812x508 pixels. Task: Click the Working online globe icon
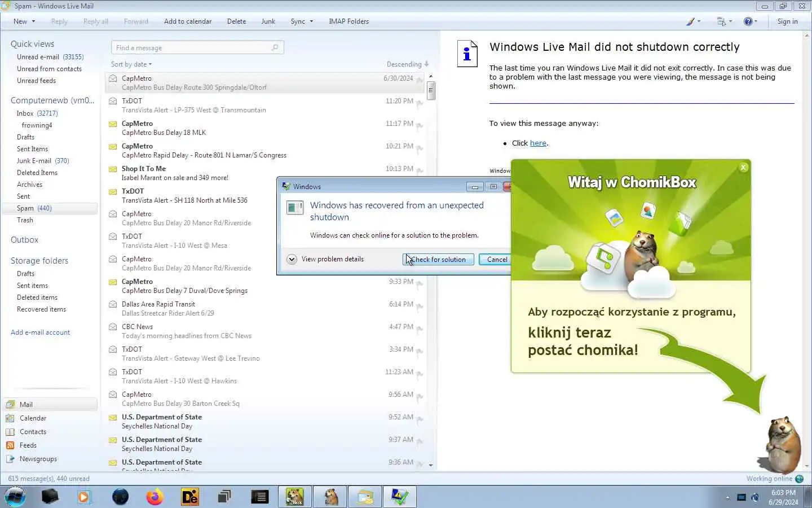[799, 479]
